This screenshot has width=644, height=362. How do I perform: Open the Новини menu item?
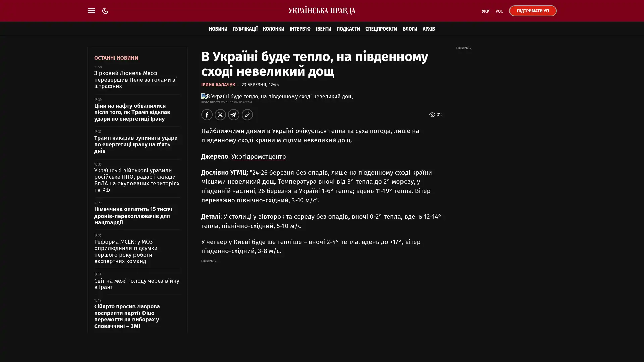tap(218, 29)
